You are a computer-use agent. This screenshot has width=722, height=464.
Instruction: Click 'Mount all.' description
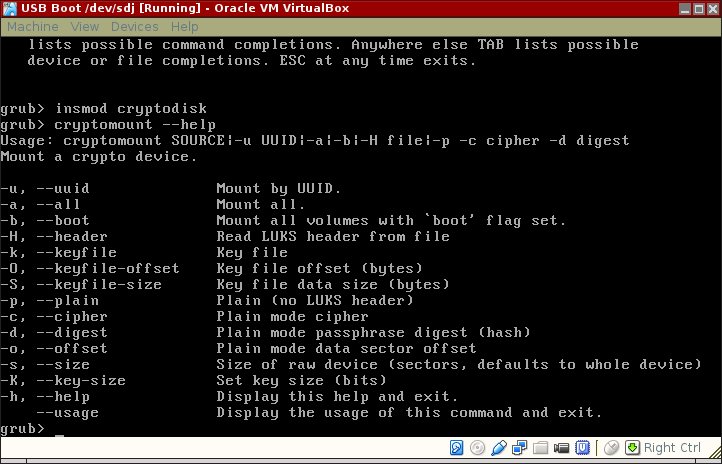pos(261,204)
